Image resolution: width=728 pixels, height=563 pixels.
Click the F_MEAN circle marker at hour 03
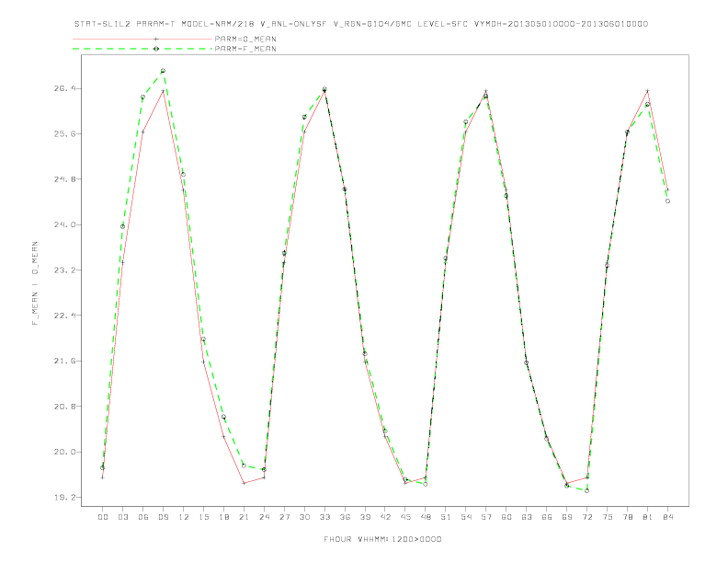122,226
